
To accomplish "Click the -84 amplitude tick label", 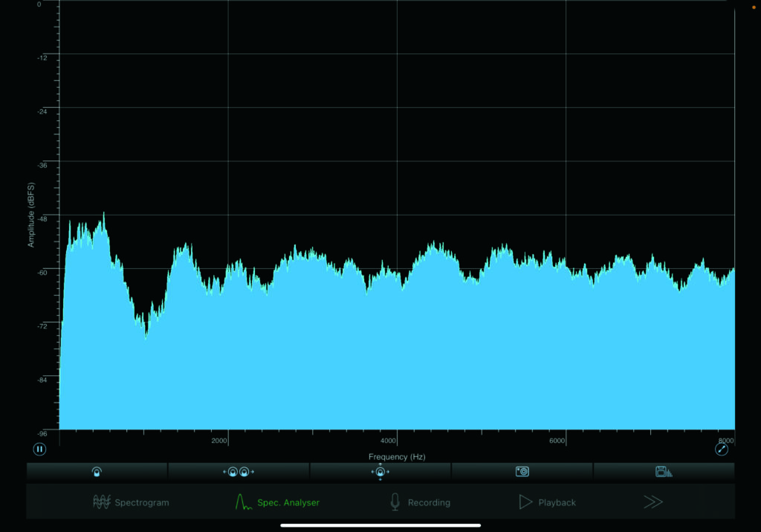I will click(42, 380).
